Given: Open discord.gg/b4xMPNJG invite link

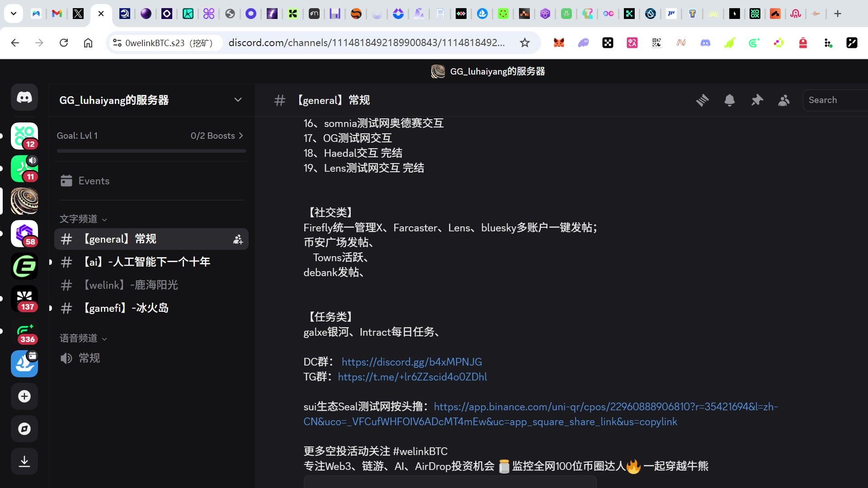Looking at the screenshot, I should point(411,362).
